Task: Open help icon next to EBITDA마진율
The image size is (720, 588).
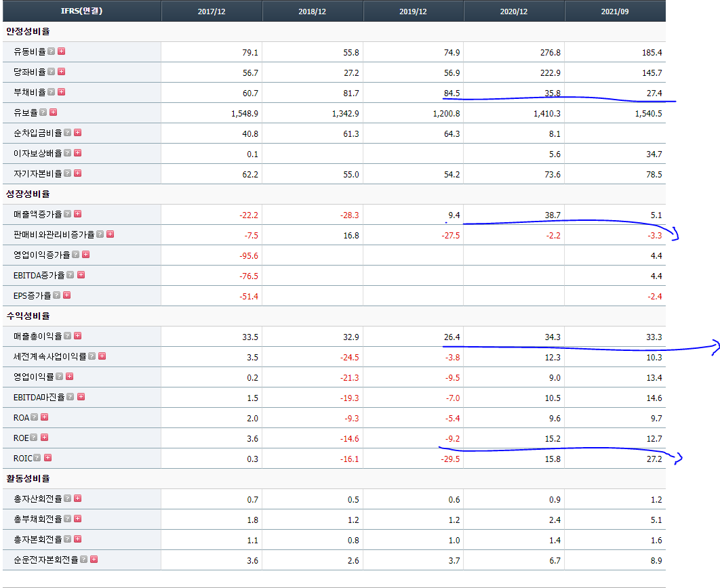Action: pyautogui.click(x=71, y=396)
